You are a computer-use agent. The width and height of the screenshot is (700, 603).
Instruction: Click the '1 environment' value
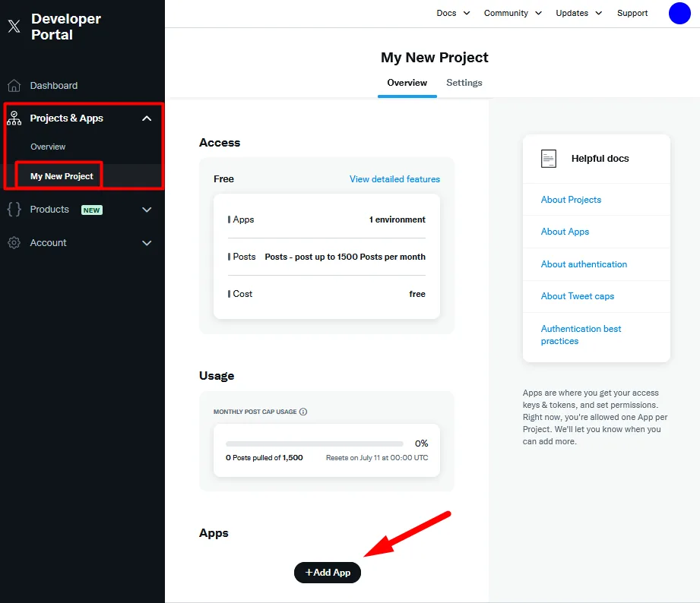397,219
